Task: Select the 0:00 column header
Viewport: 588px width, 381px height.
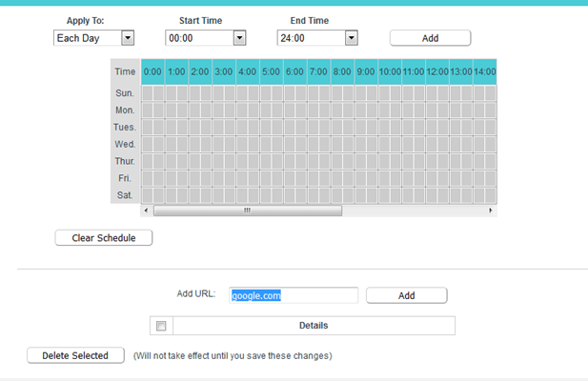Action: 152,71
